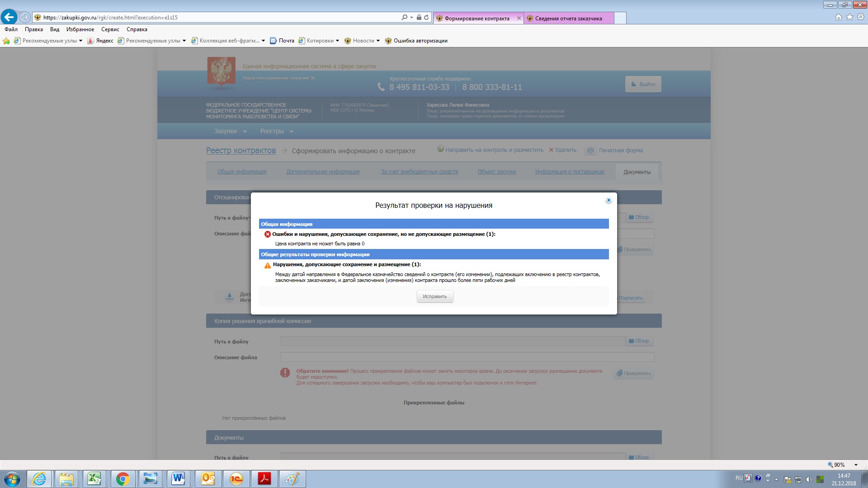The image size is (868, 488).
Task: Open Excel from the taskbar
Action: (x=94, y=479)
